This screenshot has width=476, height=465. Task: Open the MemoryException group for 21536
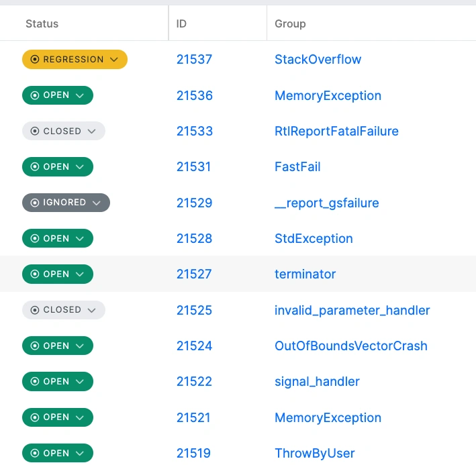328,95
